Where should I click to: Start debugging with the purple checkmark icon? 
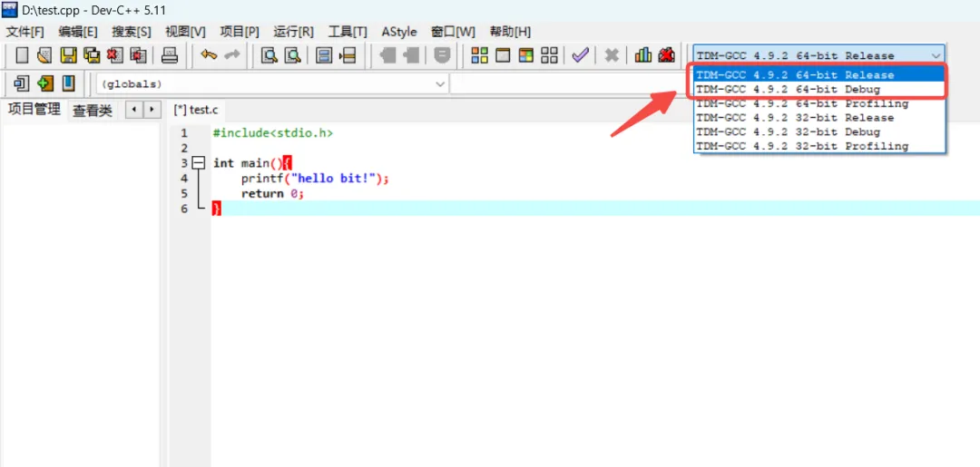(581, 55)
